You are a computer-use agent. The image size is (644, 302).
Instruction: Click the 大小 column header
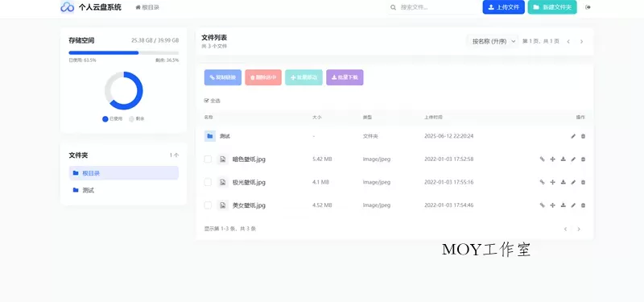coord(317,117)
